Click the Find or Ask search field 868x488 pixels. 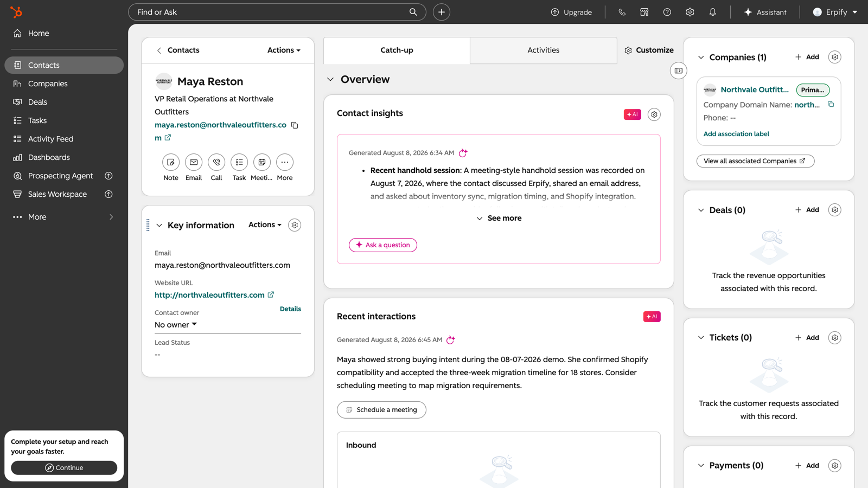[277, 12]
